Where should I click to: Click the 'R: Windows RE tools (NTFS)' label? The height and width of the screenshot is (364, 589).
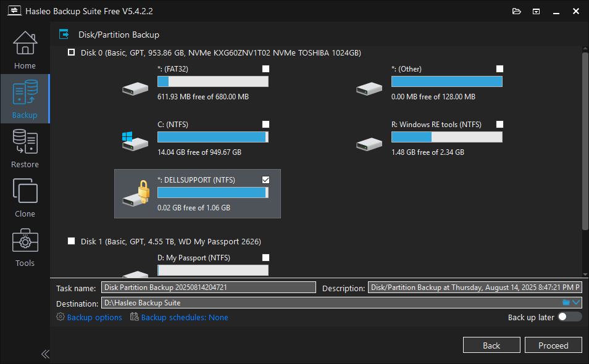pos(436,124)
